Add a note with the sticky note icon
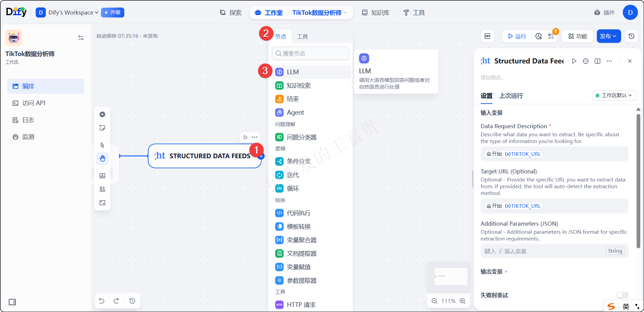The height and width of the screenshot is (312, 644). click(x=102, y=128)
